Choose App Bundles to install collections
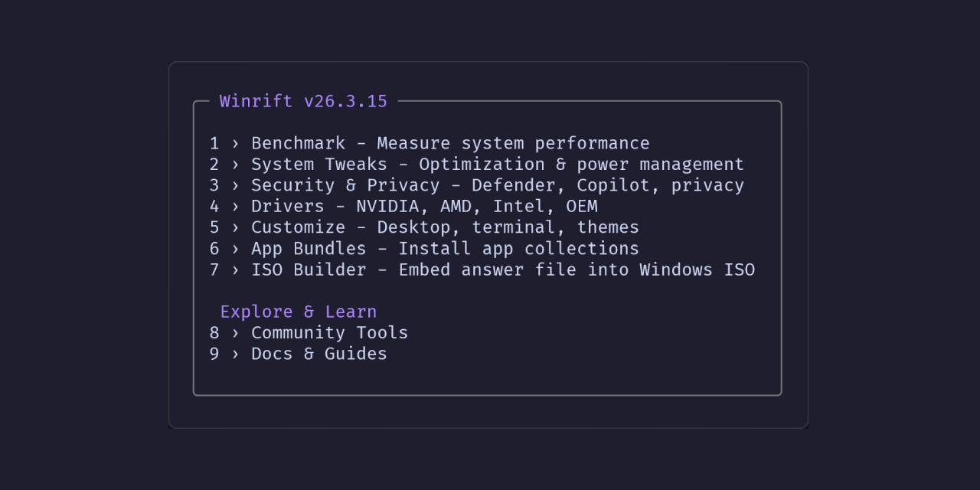Screen dimensions: 980x490 click(x=309, y=248)
